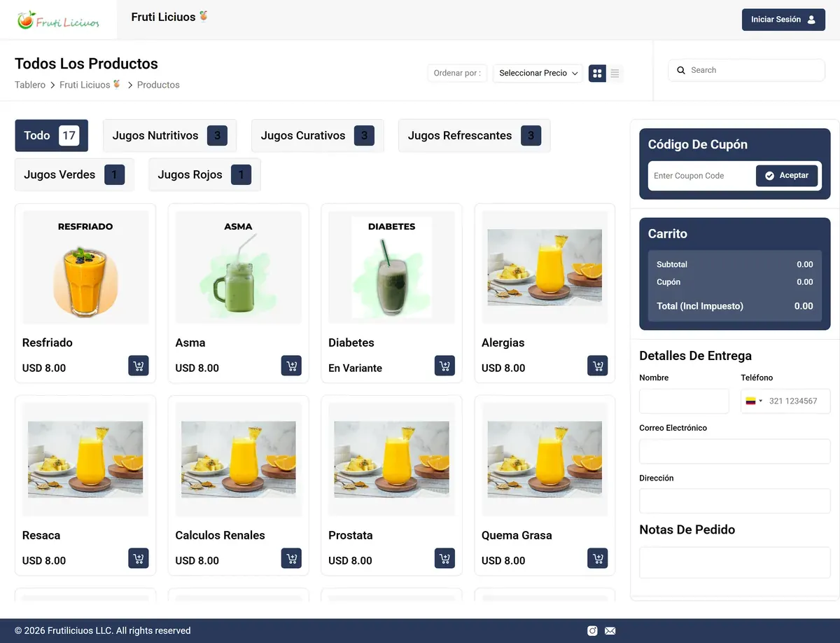This screenshot has height=643, width=840.
Task: Add Asma to the cart
Action: 291,366
